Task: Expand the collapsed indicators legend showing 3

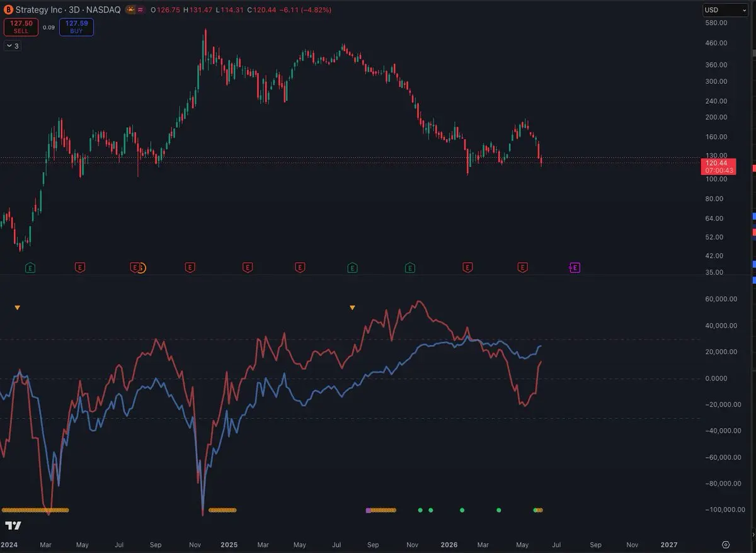Action: point(13,46)
